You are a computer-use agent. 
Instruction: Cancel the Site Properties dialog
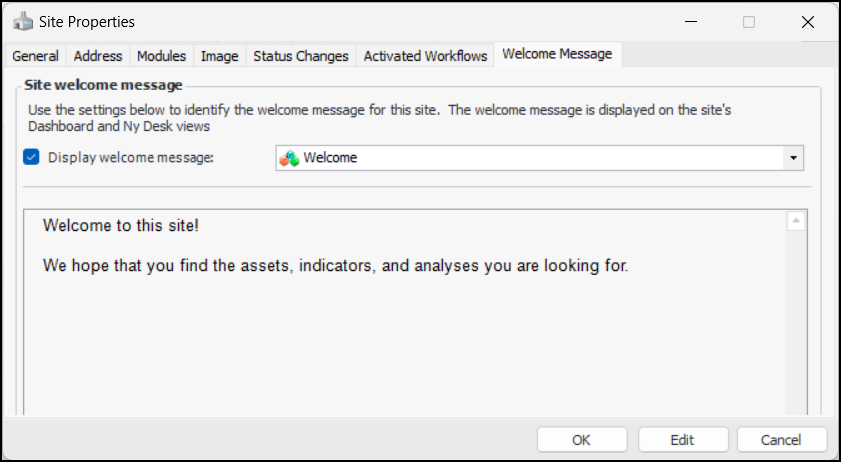[781, 440]
